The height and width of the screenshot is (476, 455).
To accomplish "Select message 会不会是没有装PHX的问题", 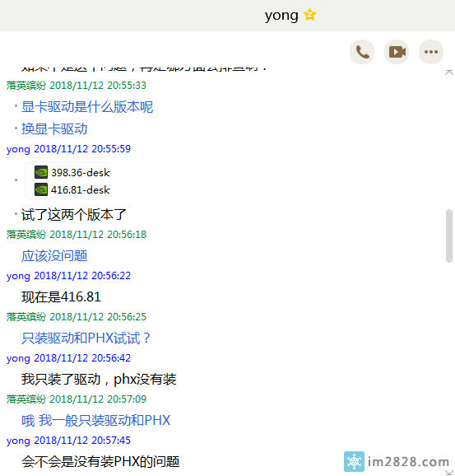I will (x=100, y=462).
